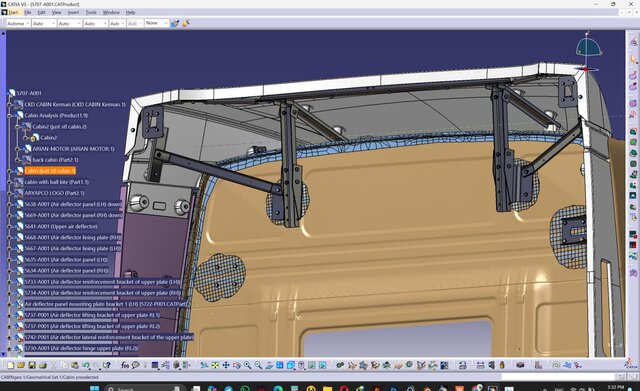This screenshot has width=640, height=391.
Task: Click the Measure Between icon
Action: click(x=480, y=365)
